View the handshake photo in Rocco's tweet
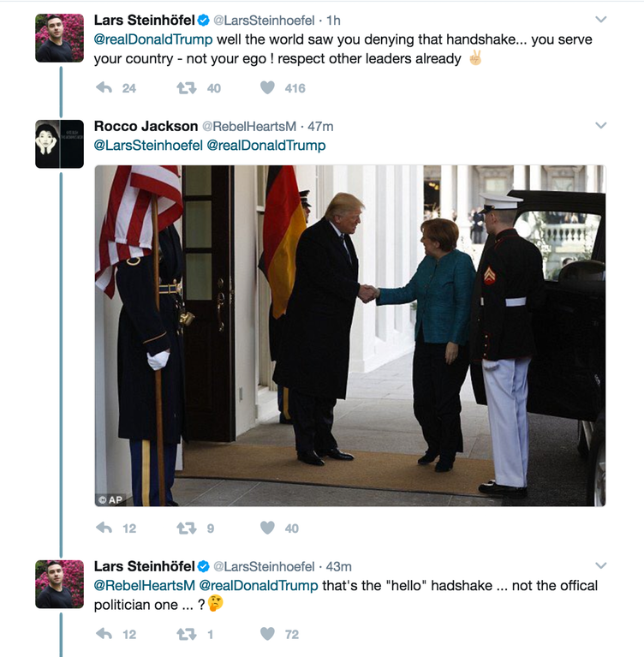The width and height of the screenshot is (644, 657). click(350, 336)
